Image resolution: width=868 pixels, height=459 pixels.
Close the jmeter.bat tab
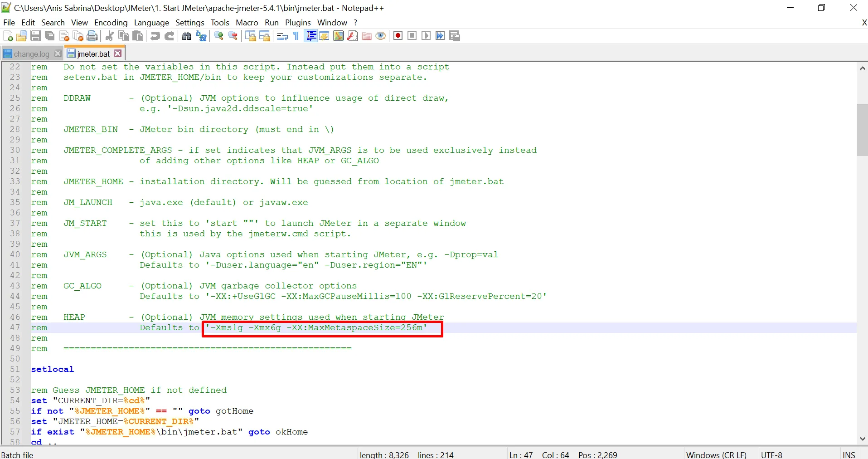click(118, 54)
